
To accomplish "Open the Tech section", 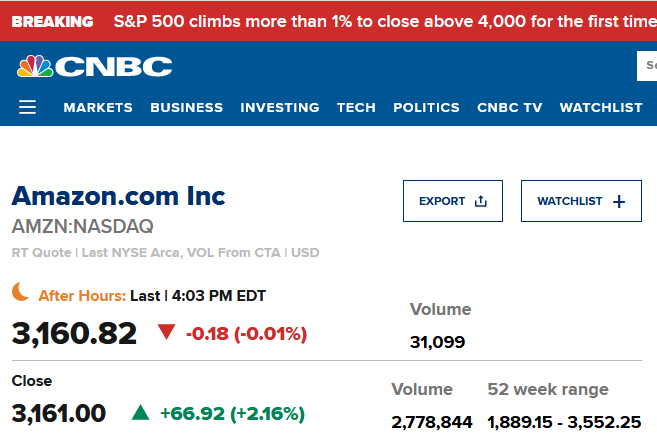I will pos(356,108).
